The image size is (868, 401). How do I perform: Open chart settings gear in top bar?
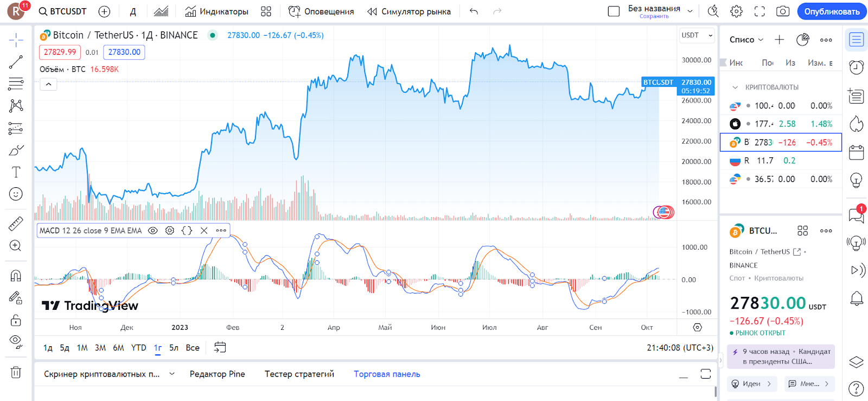tap(736, 11)
